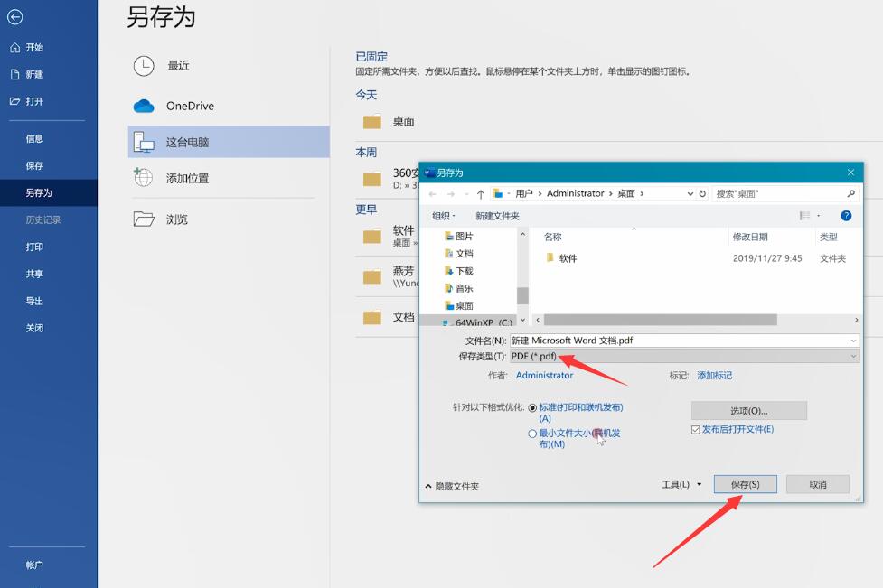Click the 取消 button
This screenshot has height=588, width=883.
point(818,484)
